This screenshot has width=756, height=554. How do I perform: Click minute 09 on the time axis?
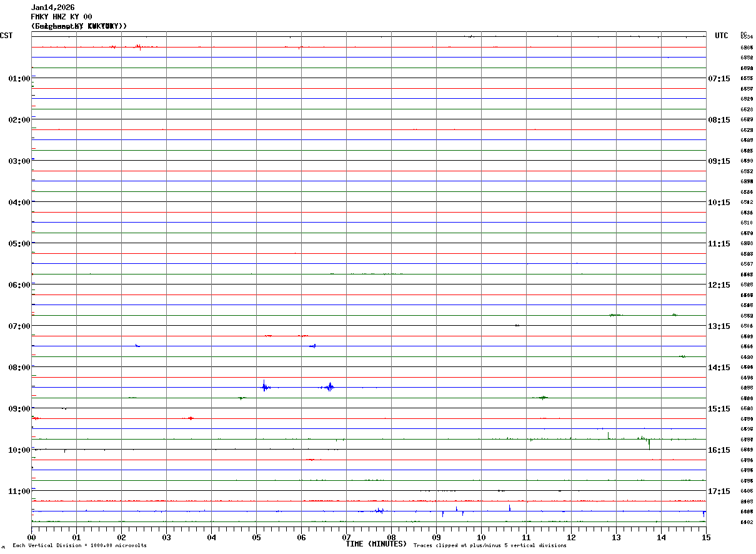(436, 537)
